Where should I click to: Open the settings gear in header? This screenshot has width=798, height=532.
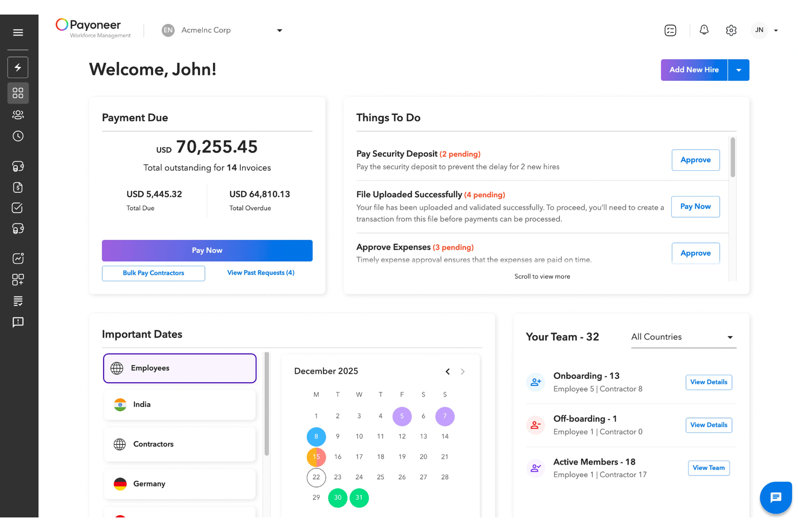(731, 30)
